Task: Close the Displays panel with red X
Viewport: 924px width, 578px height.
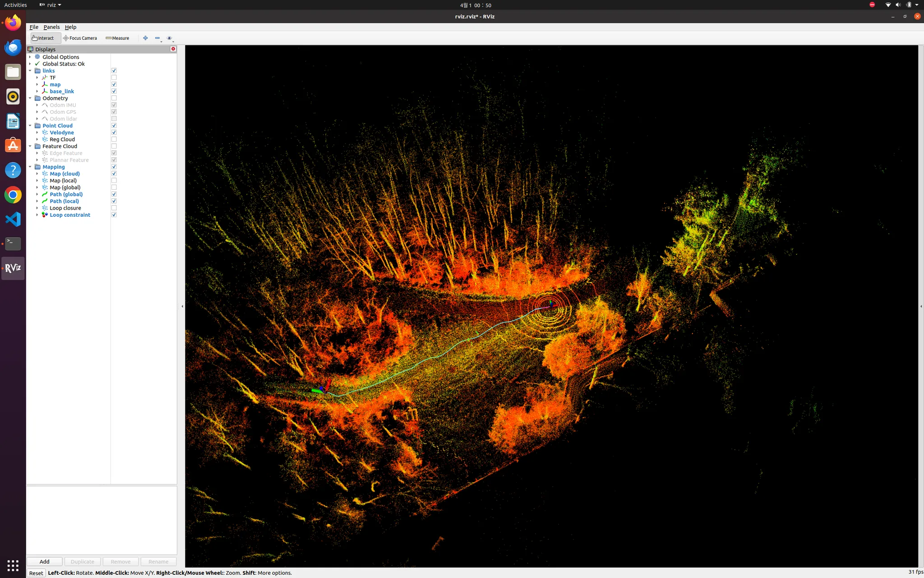Action: 173,49
